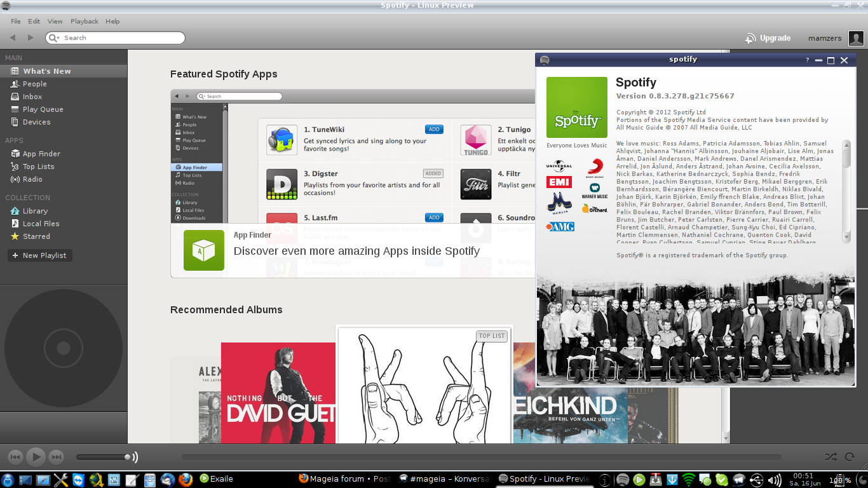This screenshot has width=868, height=488.
Task: Select the version number text in the About dialog
Action: pos(675,96)
